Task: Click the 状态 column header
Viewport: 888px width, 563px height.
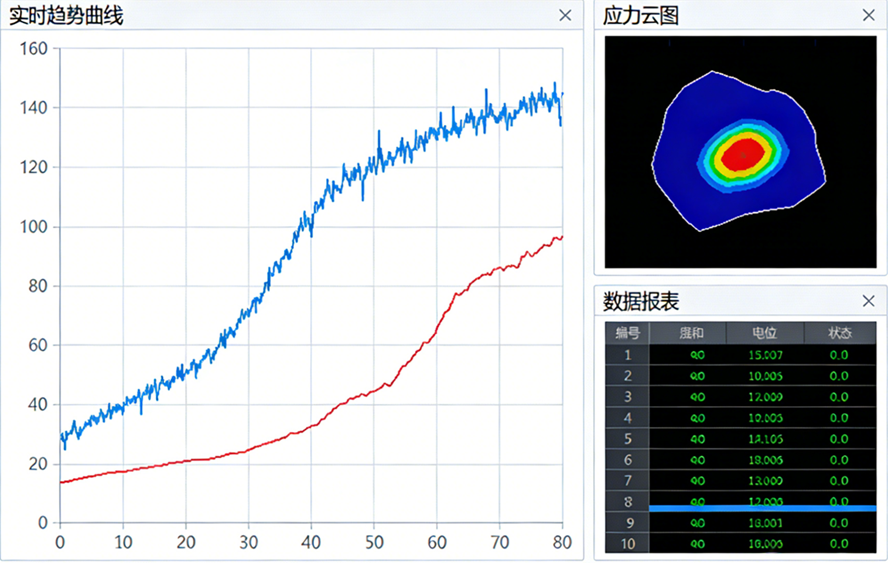Action: pos(839,333)
